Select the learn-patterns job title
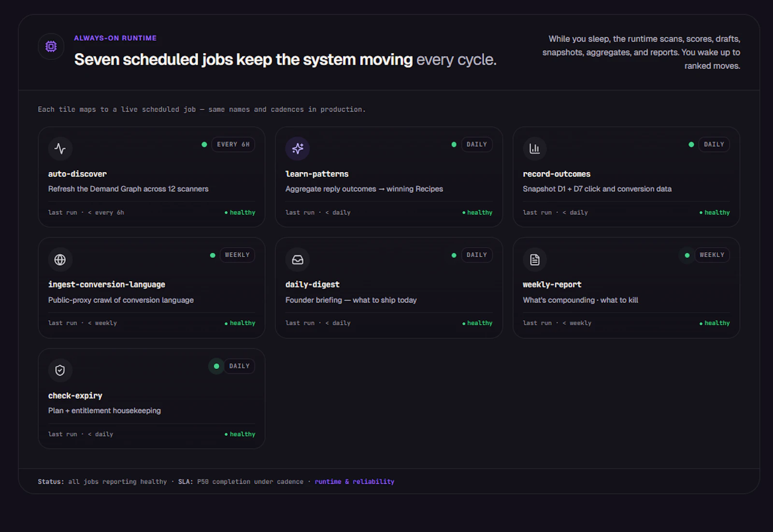Screen dimensions: 773x532 [317, 174]
